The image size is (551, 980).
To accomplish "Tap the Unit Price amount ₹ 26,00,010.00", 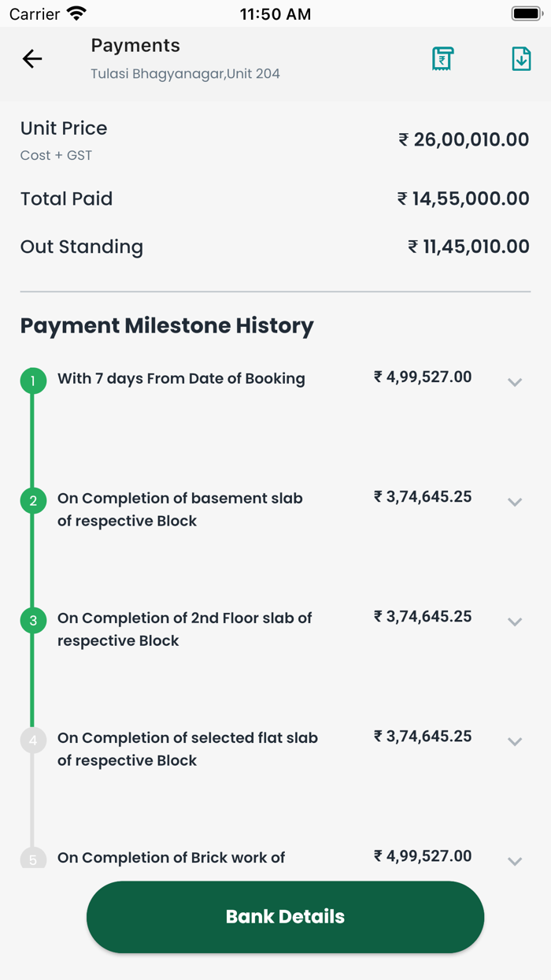I will 464,140.
